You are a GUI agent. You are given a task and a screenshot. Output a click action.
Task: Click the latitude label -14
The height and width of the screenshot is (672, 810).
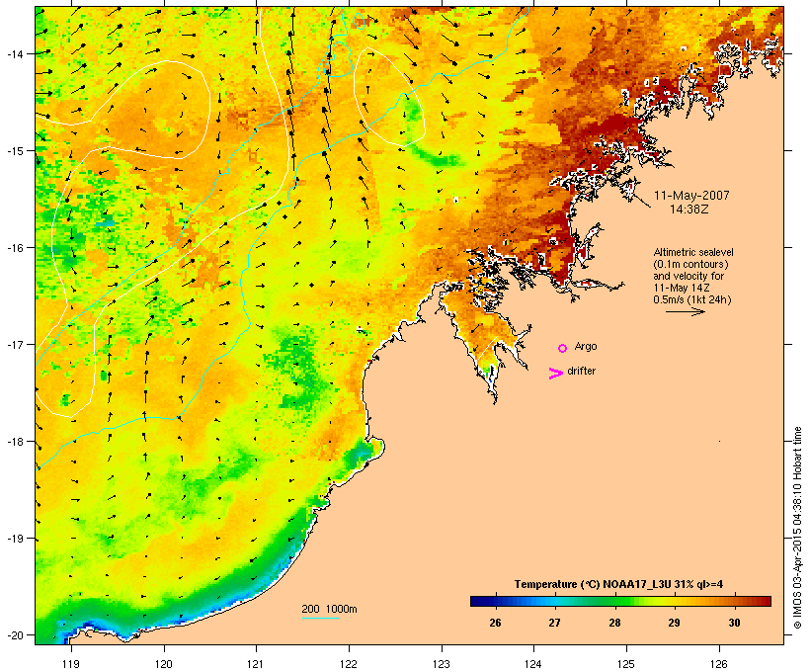click(14, 54)
